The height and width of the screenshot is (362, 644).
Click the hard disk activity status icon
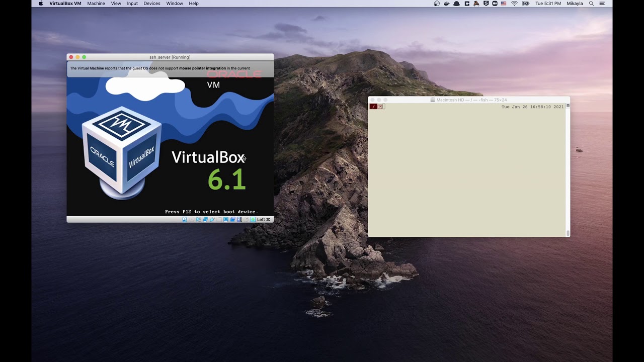point(184,219)
